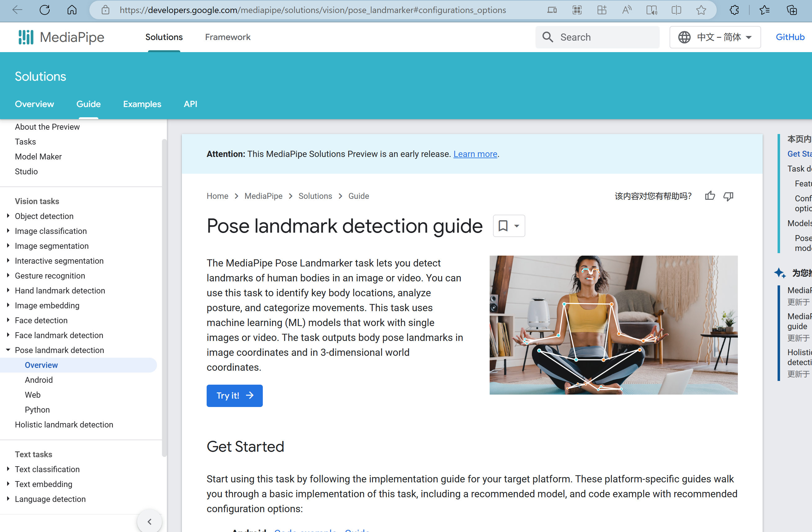The height and width of the screenshot is (532, 812).
Task: Expand the Text classification sidebar item
Action: (x=8, y=469)
